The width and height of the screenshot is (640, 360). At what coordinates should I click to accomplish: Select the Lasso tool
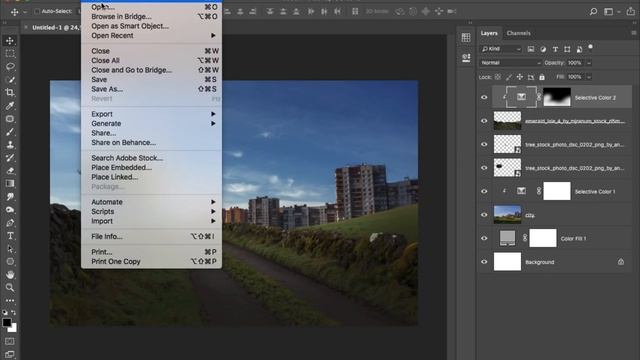[x=10, y=67]
